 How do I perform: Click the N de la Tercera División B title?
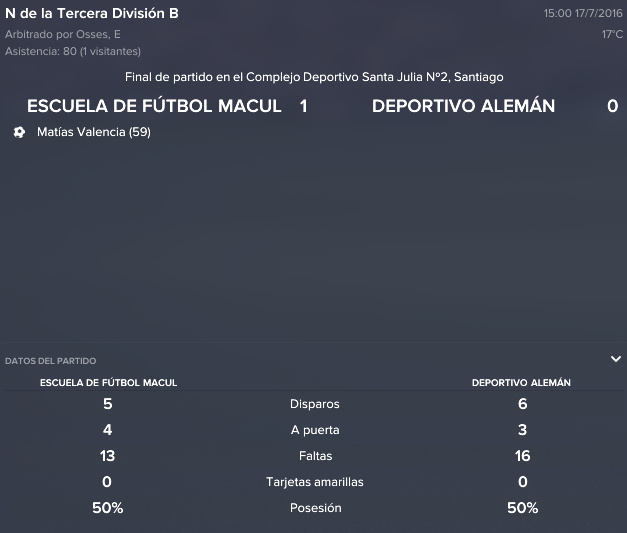pyautogui.click(x=92, y=13)
